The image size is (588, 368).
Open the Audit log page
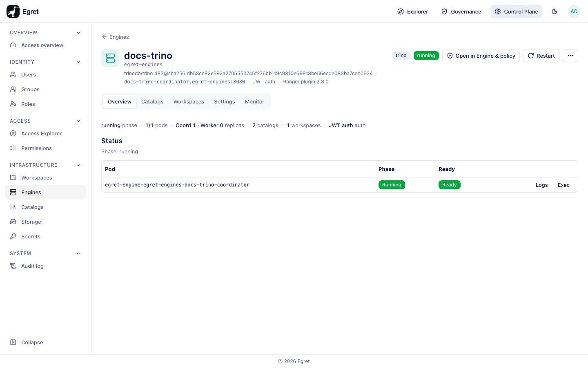click(x=45, y=266)
